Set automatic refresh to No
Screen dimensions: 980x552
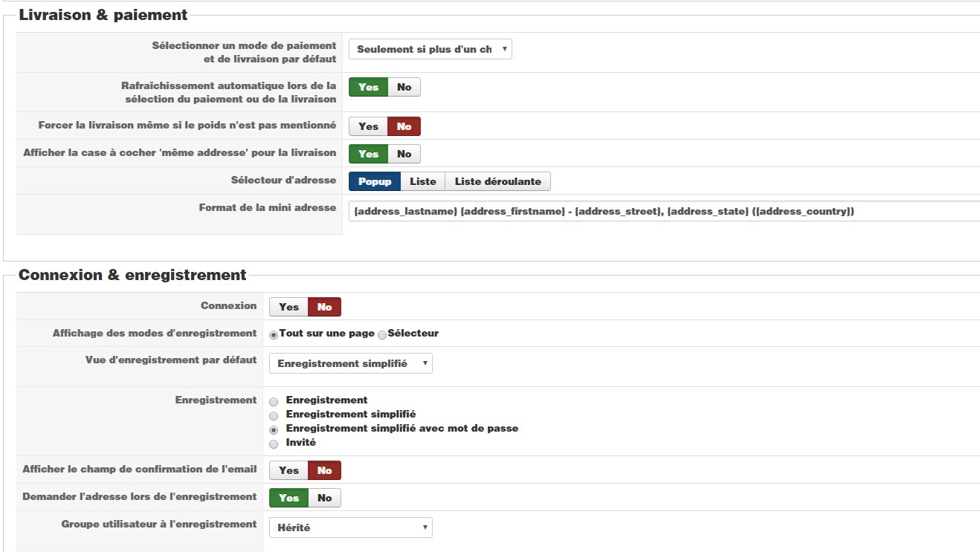404,87
